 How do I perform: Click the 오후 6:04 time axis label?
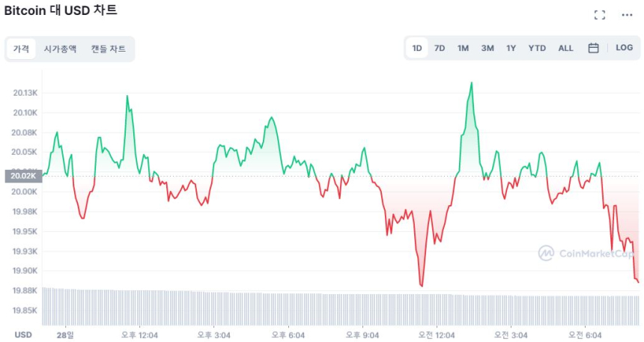(x=288, y=335)
